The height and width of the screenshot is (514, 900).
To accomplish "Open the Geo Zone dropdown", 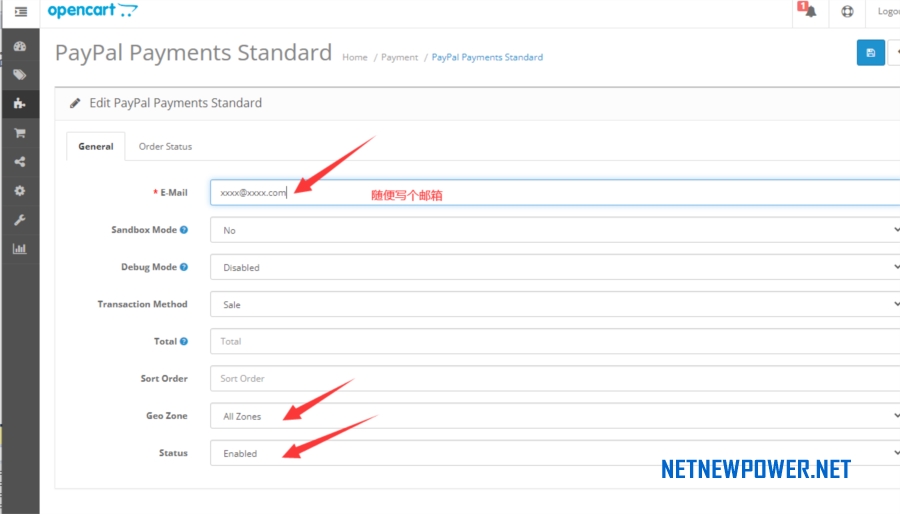I will tap(555, 416).
